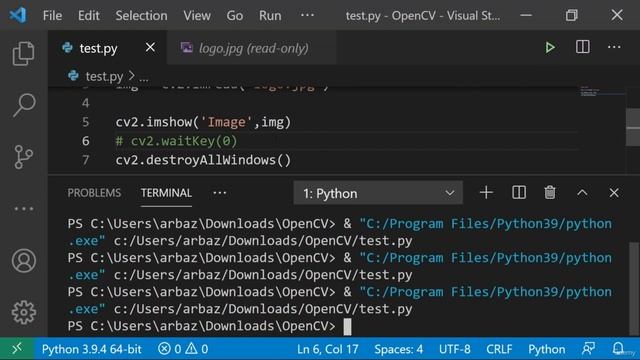Close the test.py tab
Viewport: 640px width, 360px height.
pyautogui.click(x=150, y=47)
